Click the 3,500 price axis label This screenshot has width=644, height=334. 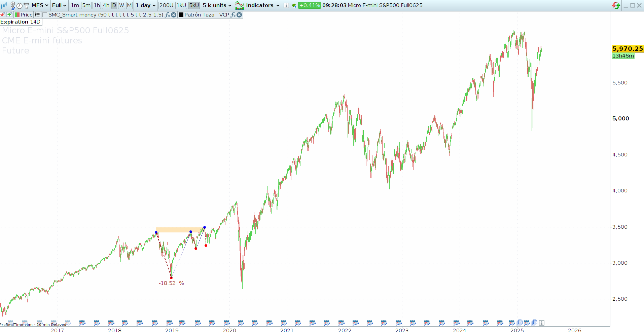(620, 227)
